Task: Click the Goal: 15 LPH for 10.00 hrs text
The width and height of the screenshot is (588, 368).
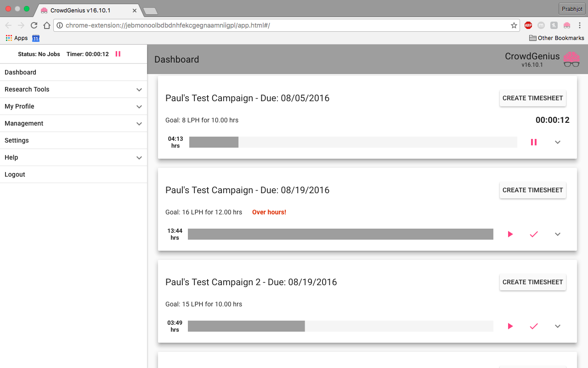Action: (x=204, y=304)
